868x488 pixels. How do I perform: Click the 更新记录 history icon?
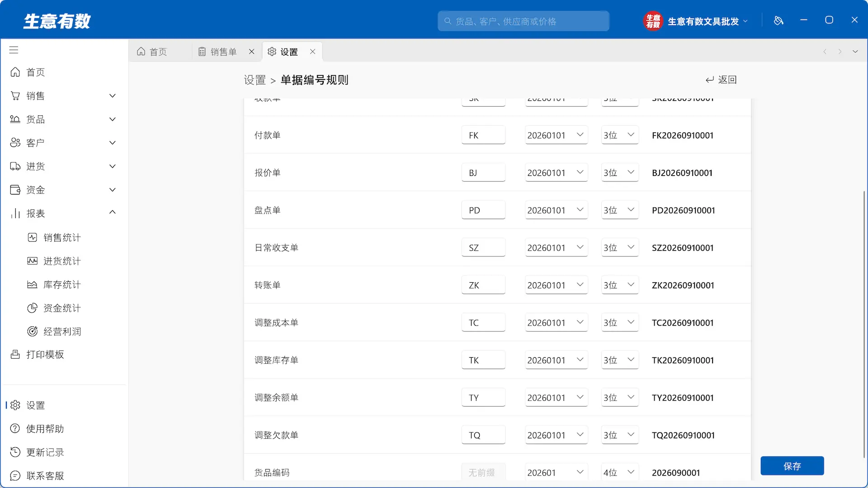tap(15, 452)
